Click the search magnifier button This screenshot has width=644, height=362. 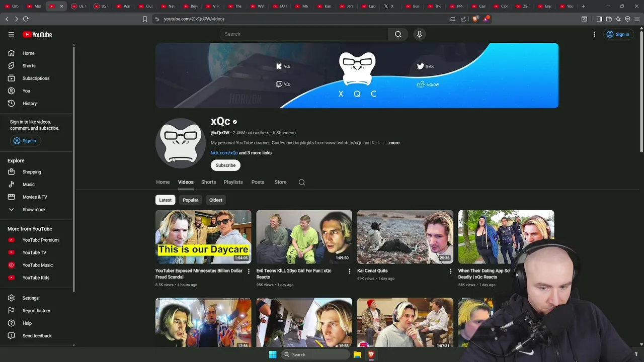click(398, 34)
